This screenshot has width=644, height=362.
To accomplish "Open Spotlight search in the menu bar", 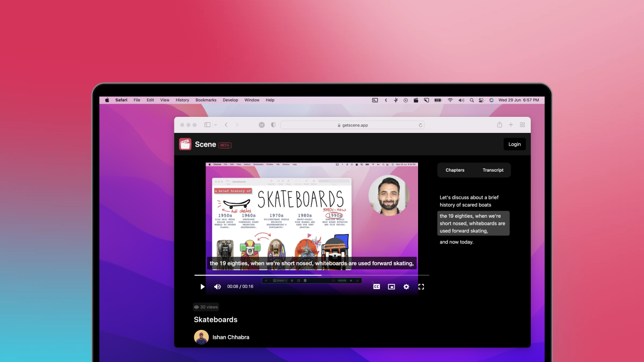I will [x=472, y=100].
